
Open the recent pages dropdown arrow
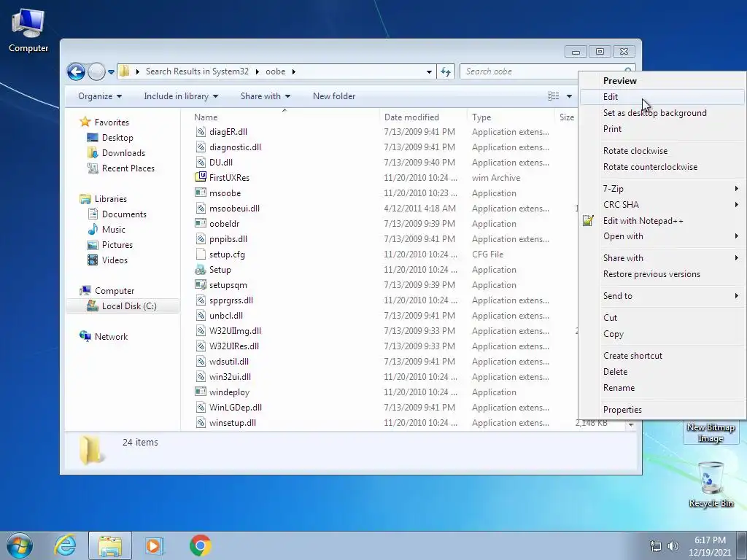tap(111, 72)
